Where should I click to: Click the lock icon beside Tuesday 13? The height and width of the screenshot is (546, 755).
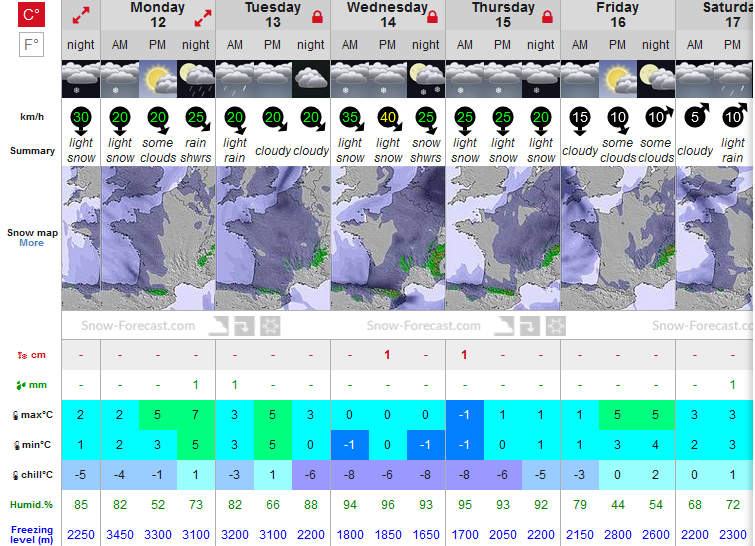(x=317, y=17)
